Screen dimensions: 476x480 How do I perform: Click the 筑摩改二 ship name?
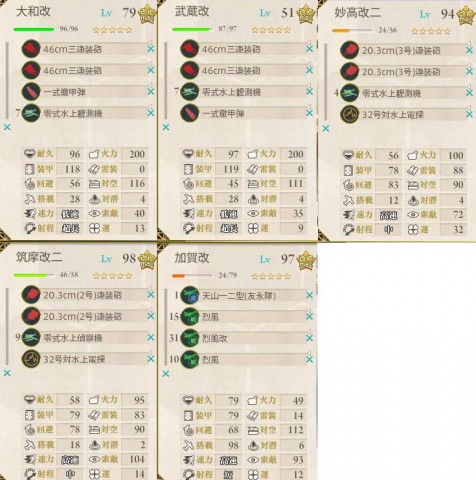39,257
